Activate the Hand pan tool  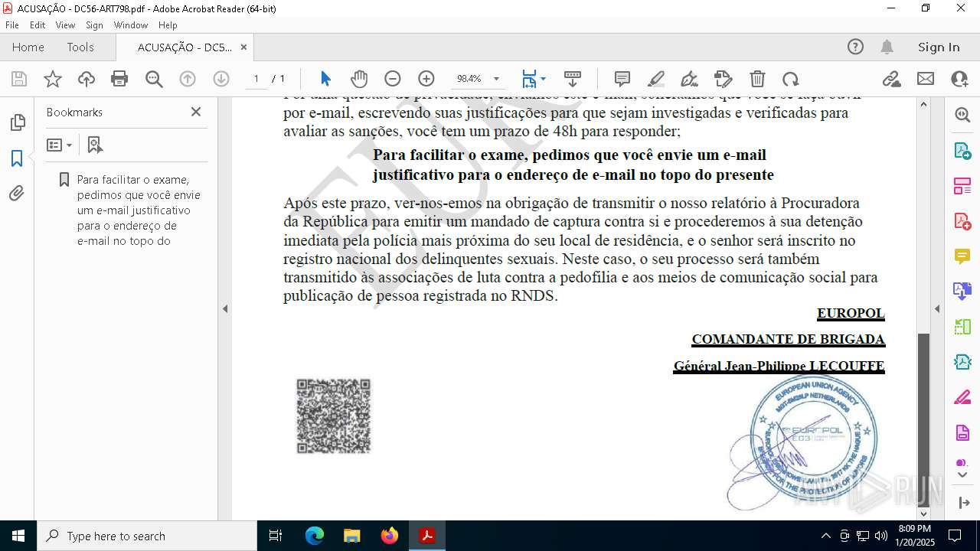pos(359,79)
